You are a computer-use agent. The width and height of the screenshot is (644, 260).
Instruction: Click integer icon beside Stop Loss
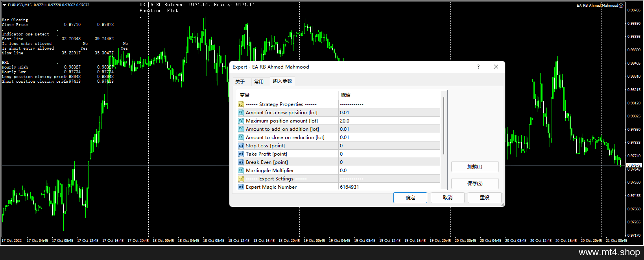click(x=241, y=146)
